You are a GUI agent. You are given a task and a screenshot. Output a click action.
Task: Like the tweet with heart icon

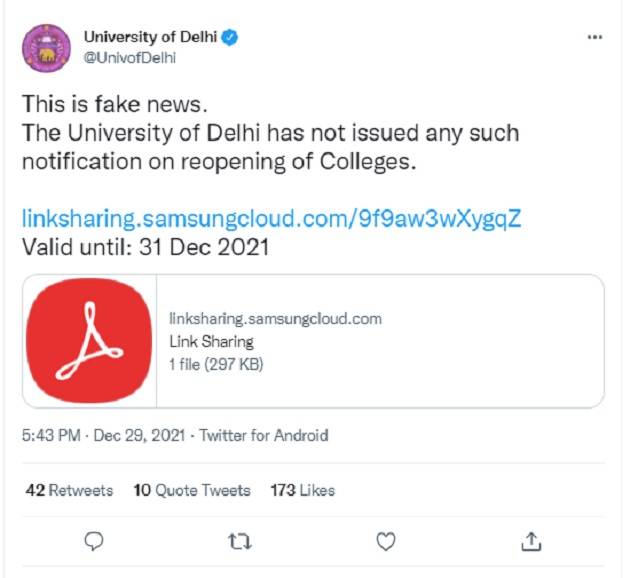(x=385, y=541)
